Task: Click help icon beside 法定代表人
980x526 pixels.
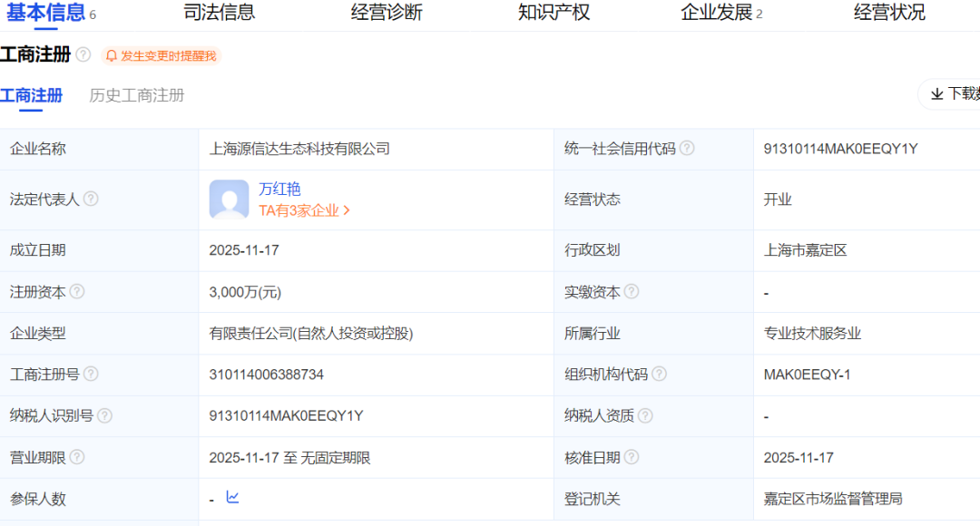Action: pos(91,200)
